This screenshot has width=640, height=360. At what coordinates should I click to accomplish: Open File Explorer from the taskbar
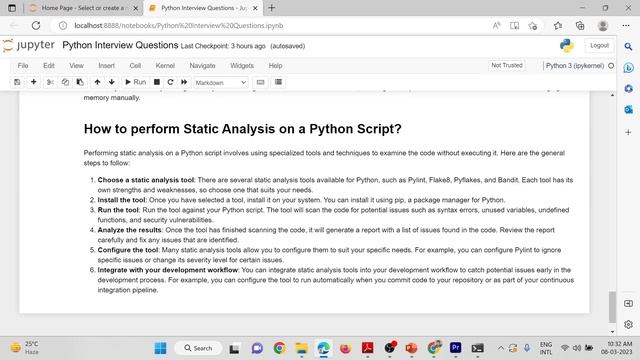click(302, 348)
